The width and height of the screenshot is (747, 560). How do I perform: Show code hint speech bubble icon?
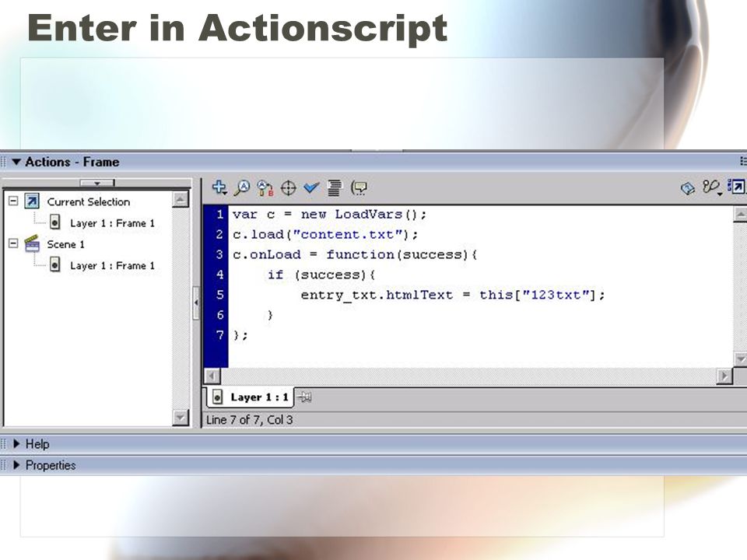point(358,188)
